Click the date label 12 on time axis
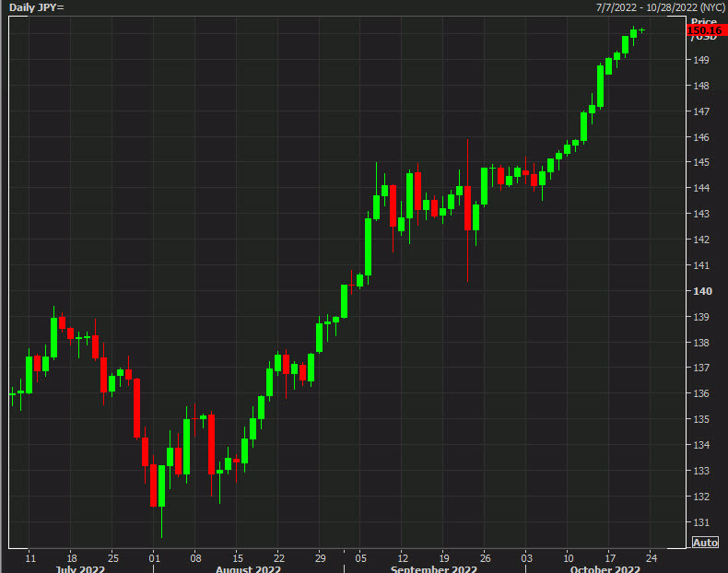Viewport: 728px width, 573px height. 403,558
